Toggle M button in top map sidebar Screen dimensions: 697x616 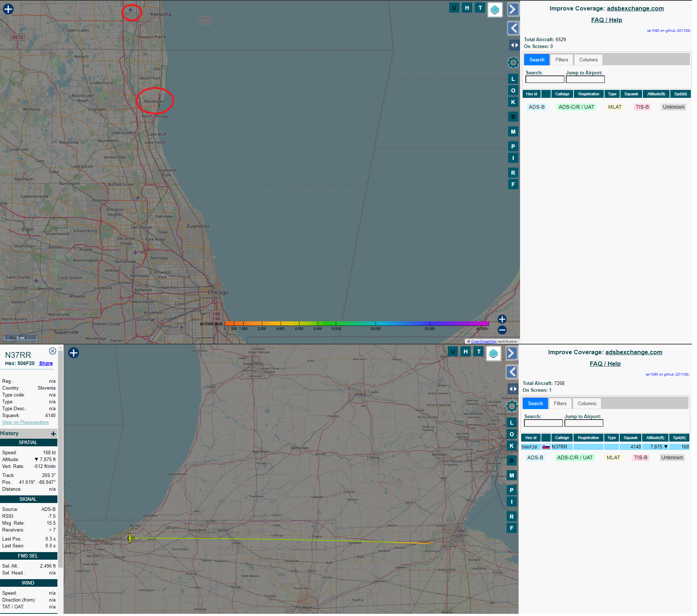[x=513, y=132]
